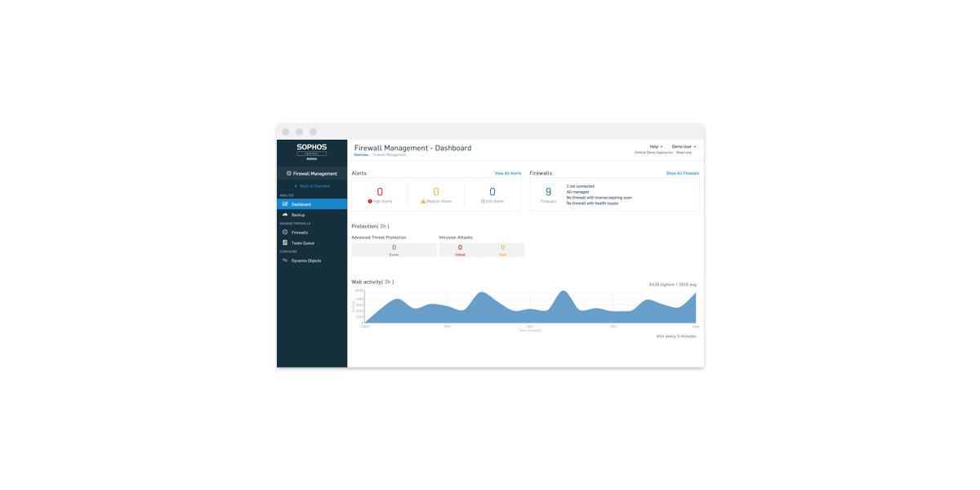This screenshot has width=980, height=490.
Task: Click the Medium Alerts warning triangle icon
Action: coord(423,201)
